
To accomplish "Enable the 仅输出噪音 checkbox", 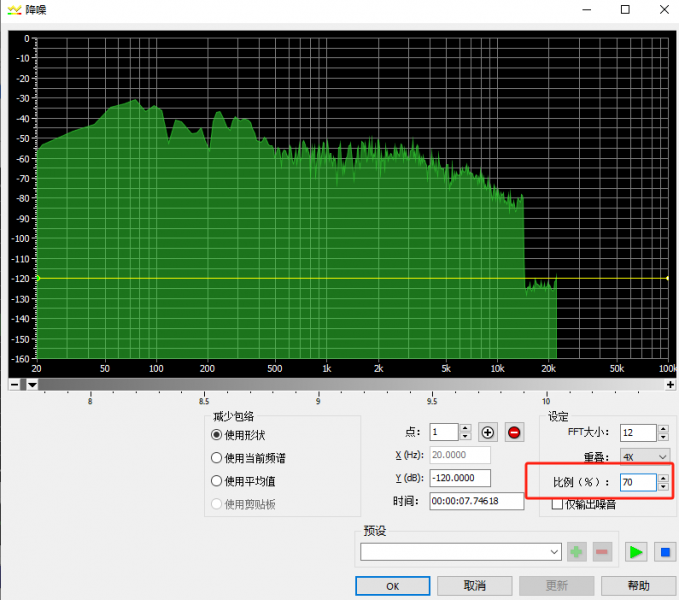I will click(x=558, y=504).
